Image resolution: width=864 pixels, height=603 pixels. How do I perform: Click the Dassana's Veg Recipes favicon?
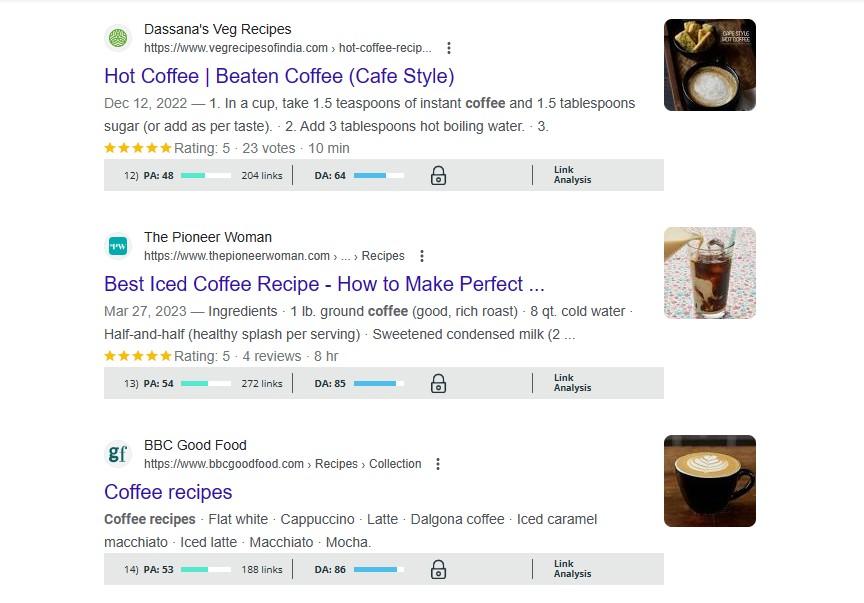tap(118, 38)
